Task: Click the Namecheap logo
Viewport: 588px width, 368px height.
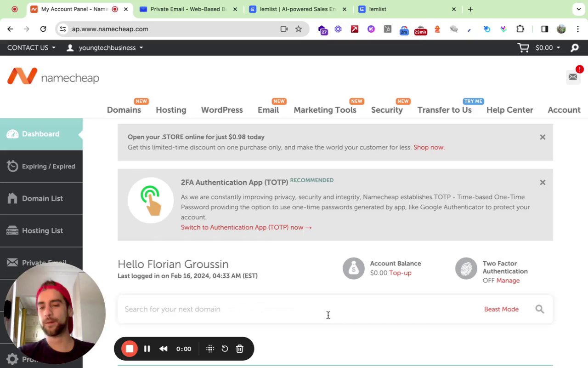Action: (53, 77)
